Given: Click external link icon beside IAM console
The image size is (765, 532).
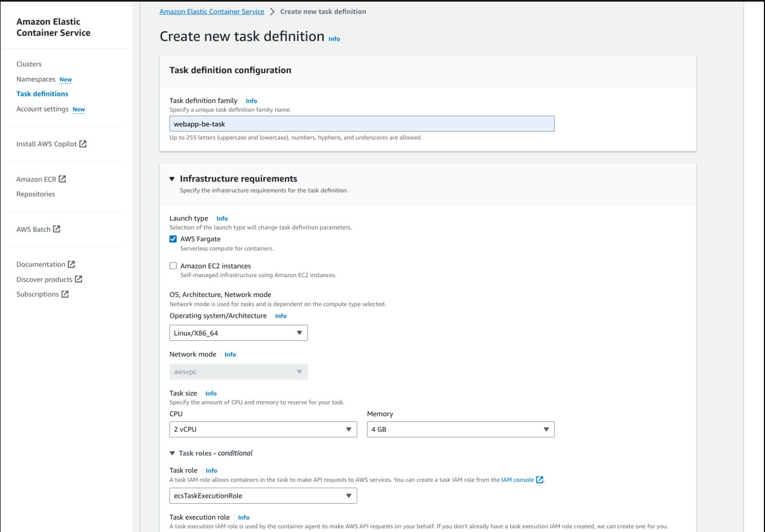Looking at the screenshot, I should click(540, 480).
